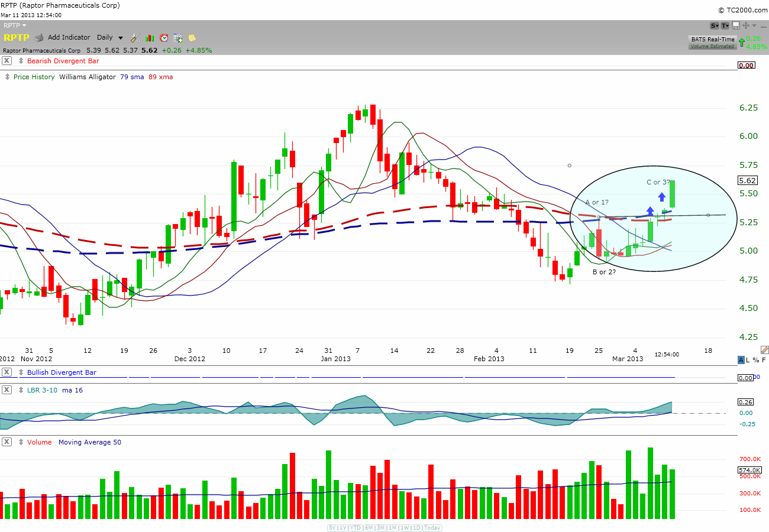Image resolution: width=769 pixels, height=532 pixels.
Task: Click the 574.0K volume marker on scale
Action: tap(749, 470)
